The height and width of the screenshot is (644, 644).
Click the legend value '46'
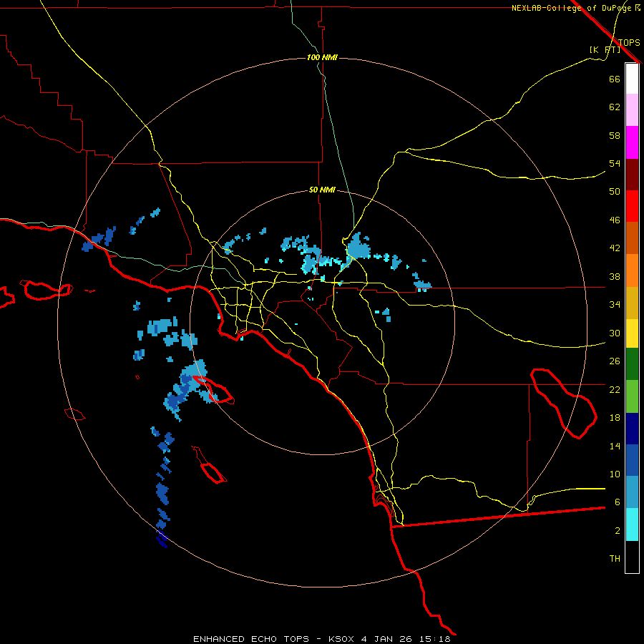(x=615, y=220)
